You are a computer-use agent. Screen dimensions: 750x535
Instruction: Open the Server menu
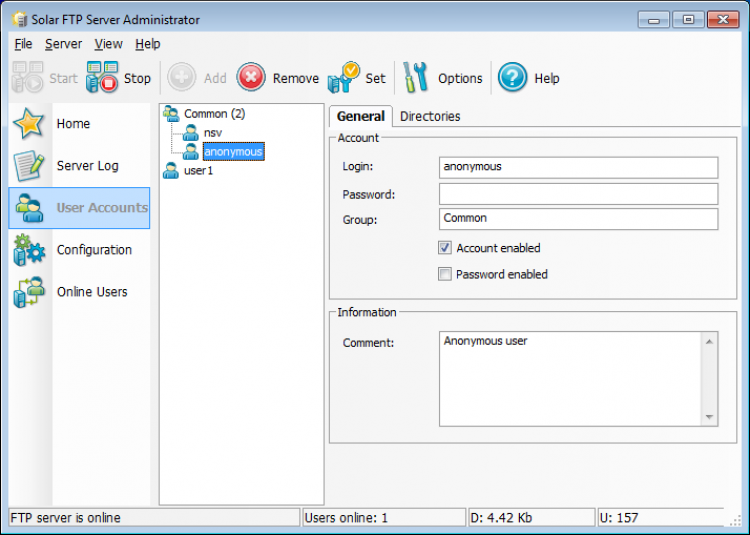point(64,44)
